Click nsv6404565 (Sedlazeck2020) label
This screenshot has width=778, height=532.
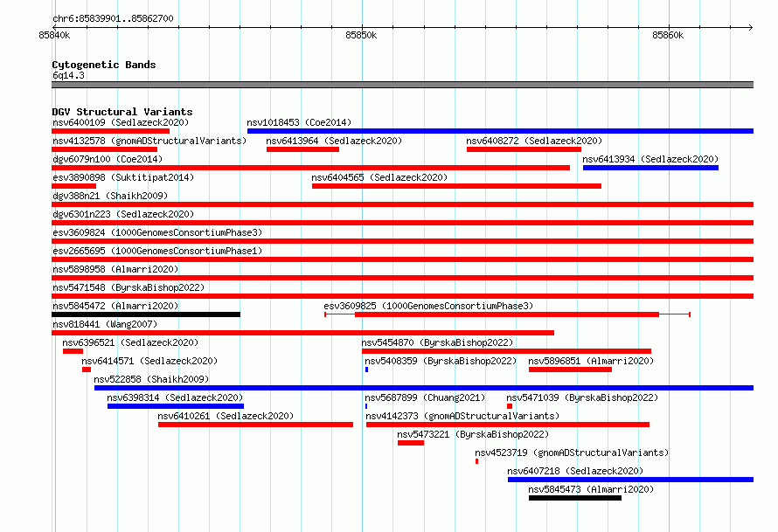click(x=379, y=177)
